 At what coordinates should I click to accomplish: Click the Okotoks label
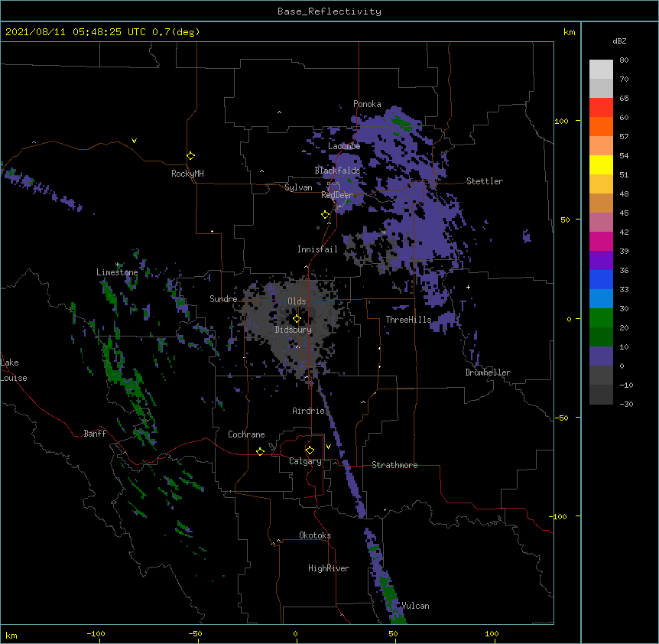pyautogui.click(x=315, y=535)
